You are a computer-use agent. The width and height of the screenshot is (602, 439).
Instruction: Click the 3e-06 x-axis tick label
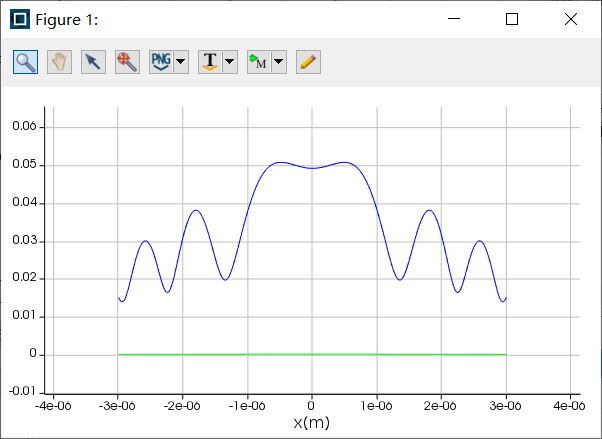[506, 406]
